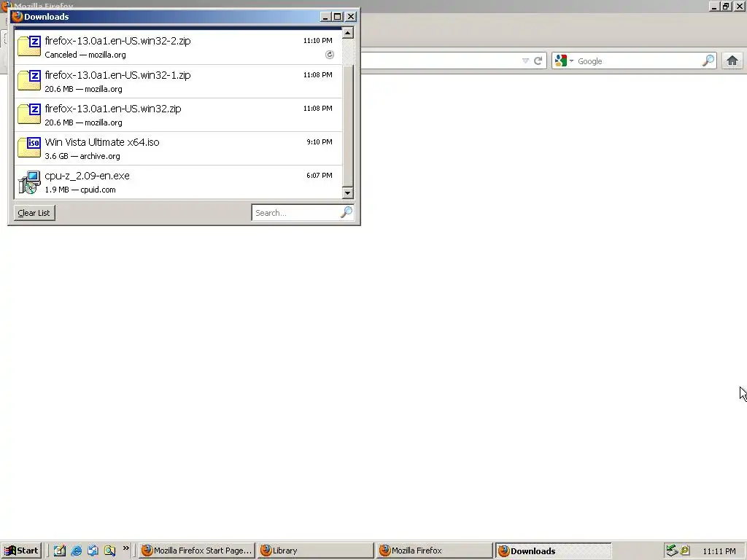Click the cpu-z_2.09-en.exe installer icon
The width and height of the screenshot is (747, 560).
[x=29, y=182]
